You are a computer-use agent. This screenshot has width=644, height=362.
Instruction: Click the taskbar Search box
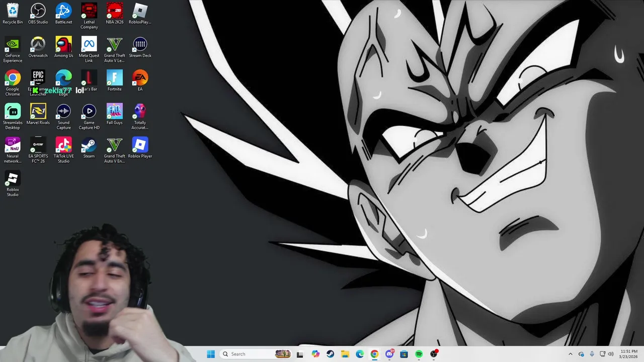256,354
